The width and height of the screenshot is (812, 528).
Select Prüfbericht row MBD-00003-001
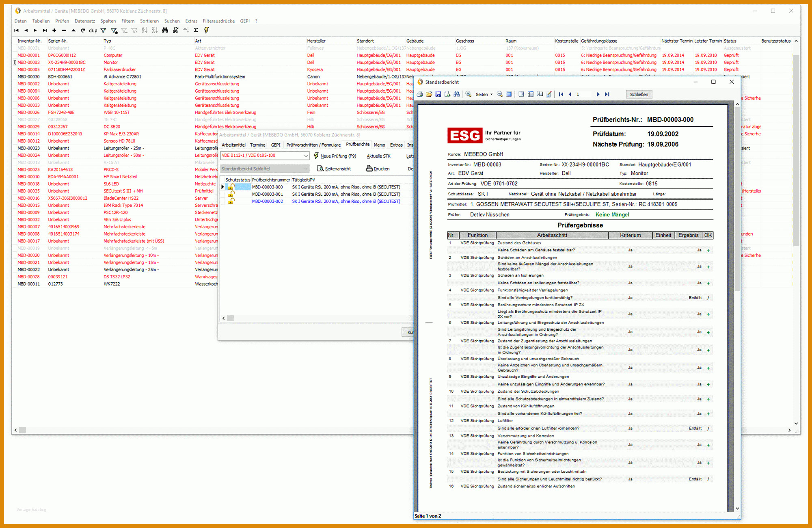pos(316,194)
